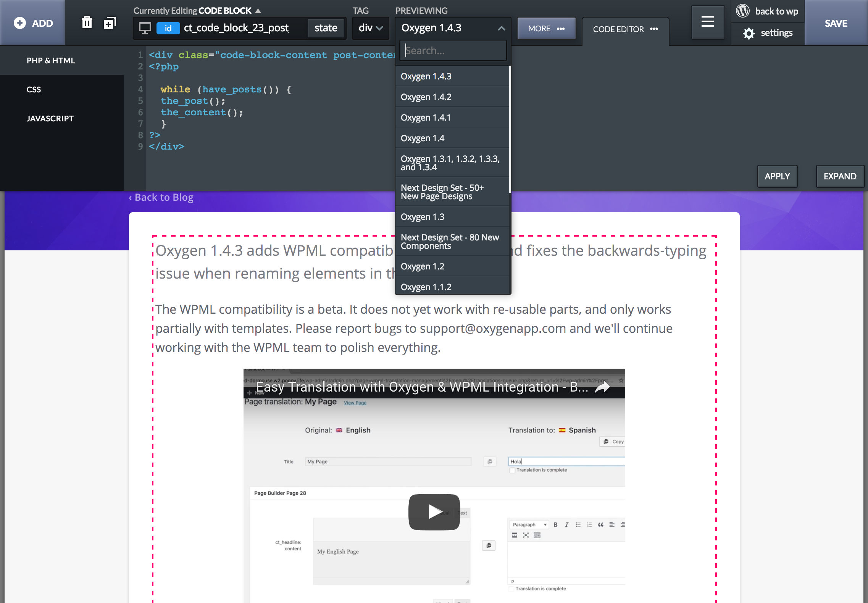Click headline Oxygen 1.4.3 adds WPML

pyautogui.click(x=431, y=262)
